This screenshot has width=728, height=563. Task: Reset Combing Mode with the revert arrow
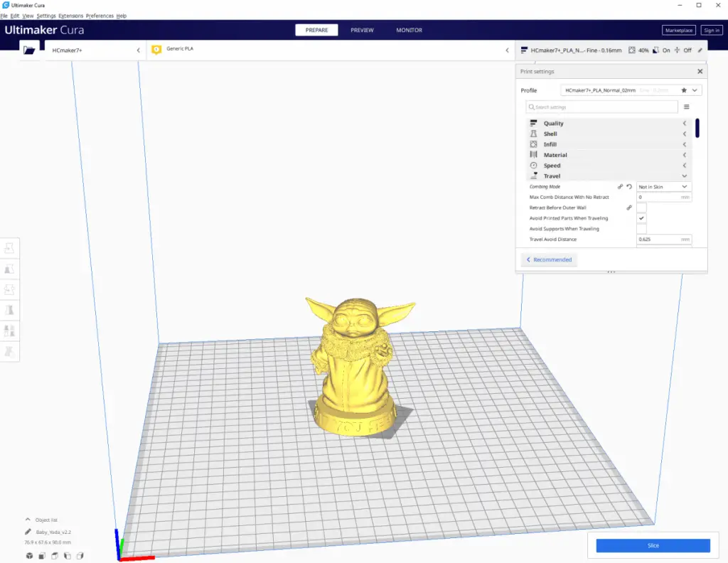(x=629, y=186)
